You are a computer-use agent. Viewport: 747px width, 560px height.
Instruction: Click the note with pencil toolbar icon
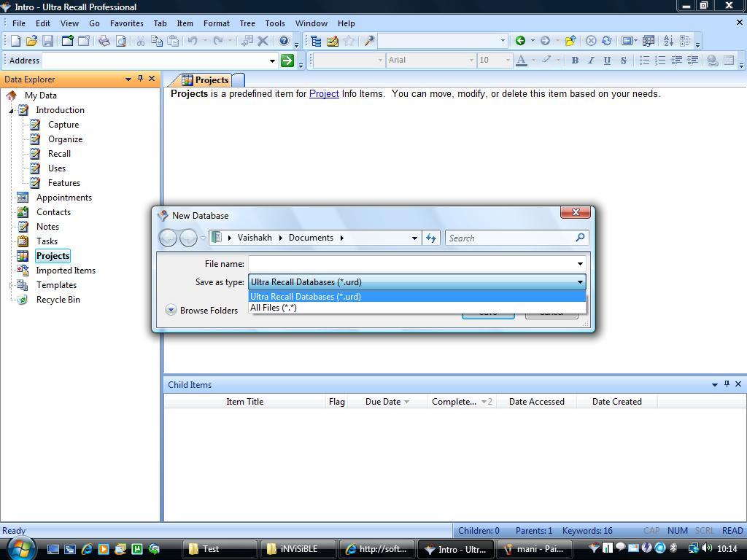pos(333,41)
